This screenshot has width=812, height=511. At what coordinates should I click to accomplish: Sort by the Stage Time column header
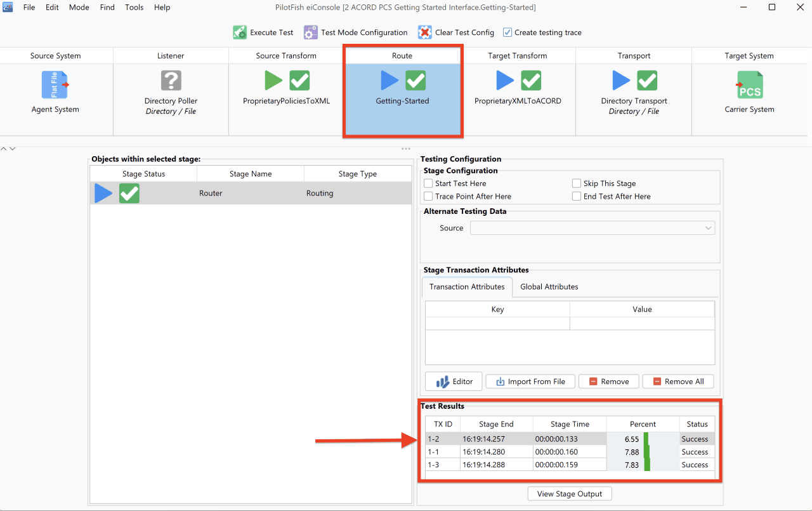570,424
